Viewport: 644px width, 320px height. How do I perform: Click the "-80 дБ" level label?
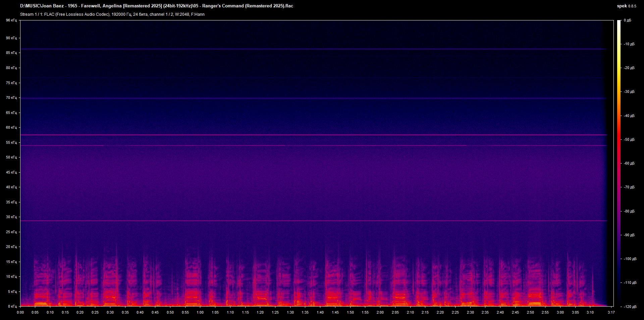coord(629,211)
